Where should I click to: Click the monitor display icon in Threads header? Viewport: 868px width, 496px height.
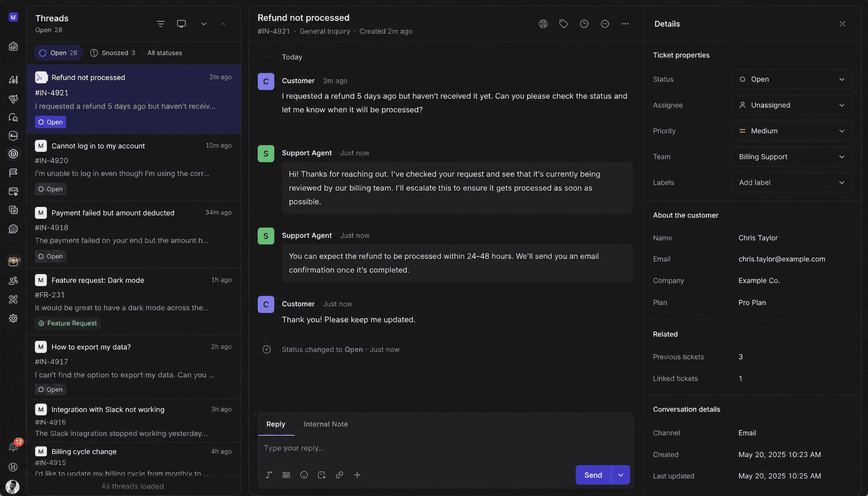[x=181, y=24]
